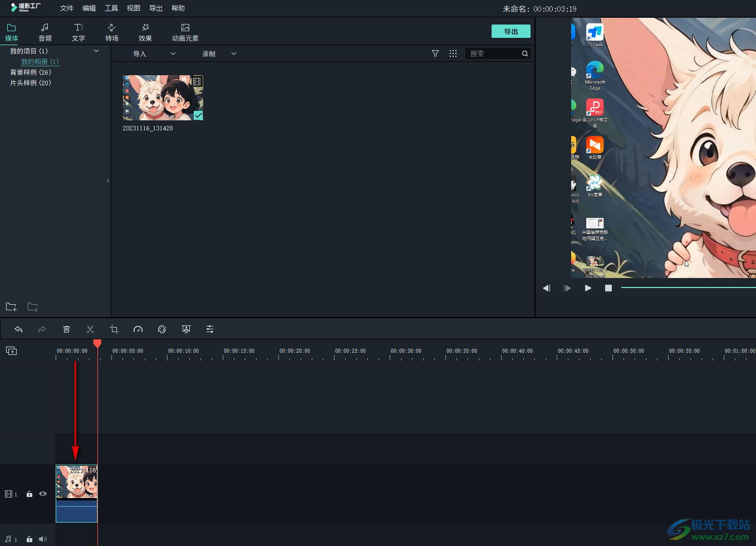The width and height of the screenshot is (756, 546).
Task: Click the red playhead marker
Action: tap(97, 343)
